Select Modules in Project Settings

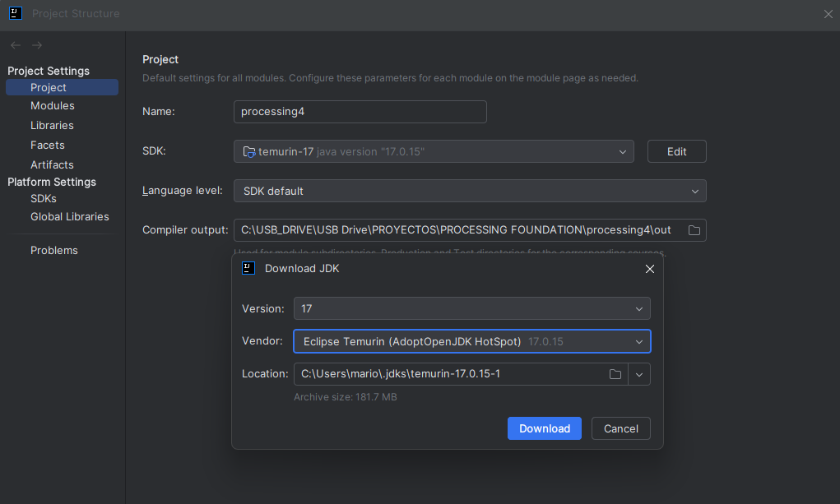(53, 105)
